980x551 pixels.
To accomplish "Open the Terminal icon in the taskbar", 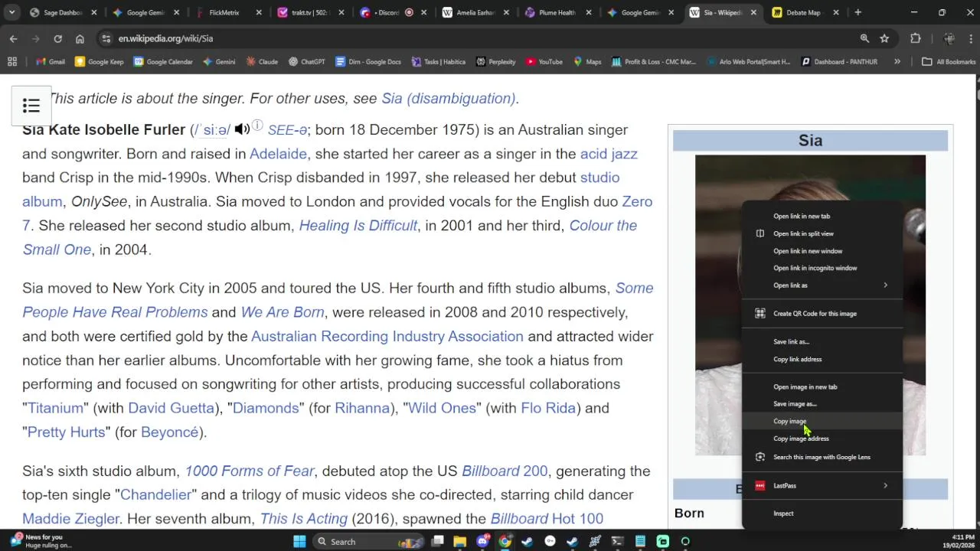I will [617, 542].
